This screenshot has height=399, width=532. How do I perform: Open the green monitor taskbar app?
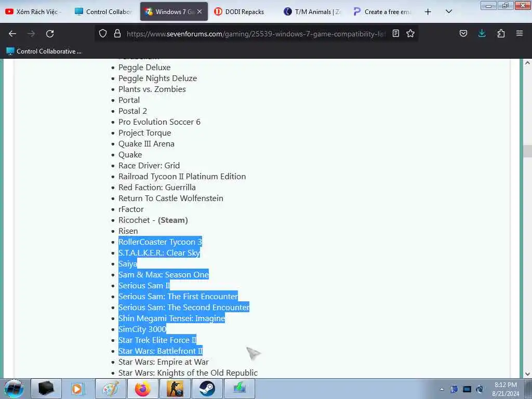point(240,389)
